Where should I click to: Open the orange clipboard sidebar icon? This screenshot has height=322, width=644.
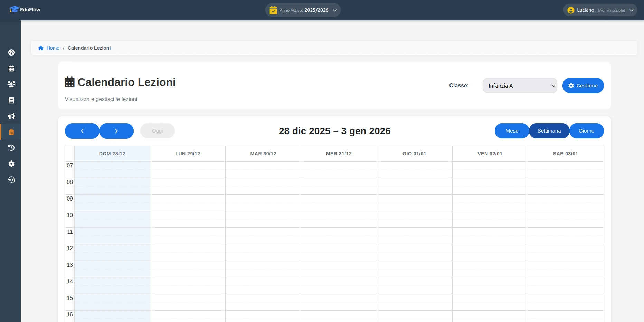(11, 132)
